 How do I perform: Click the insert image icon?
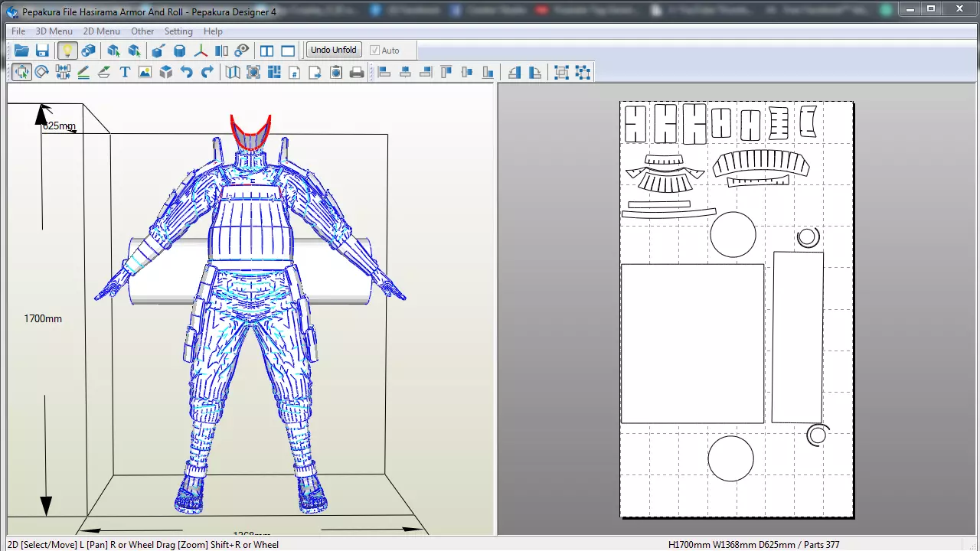click(x=145, y=72)
